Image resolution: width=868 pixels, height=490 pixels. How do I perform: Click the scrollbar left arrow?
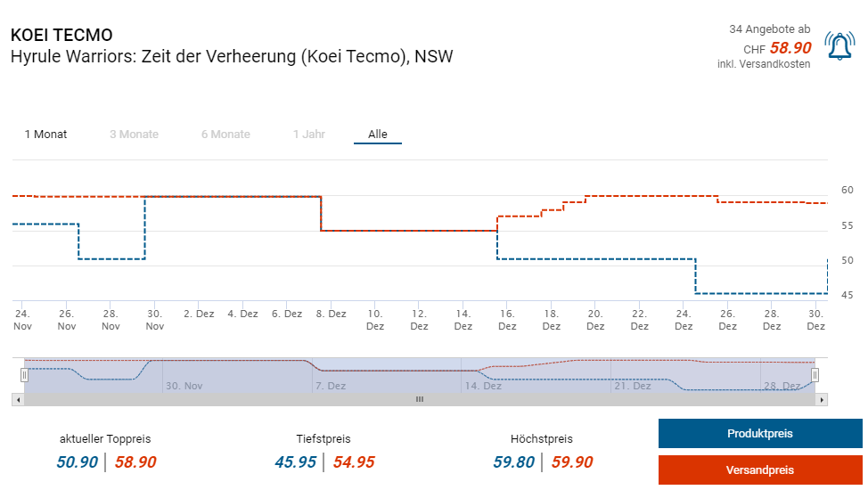pyautogui.click(x=16, y=400)
